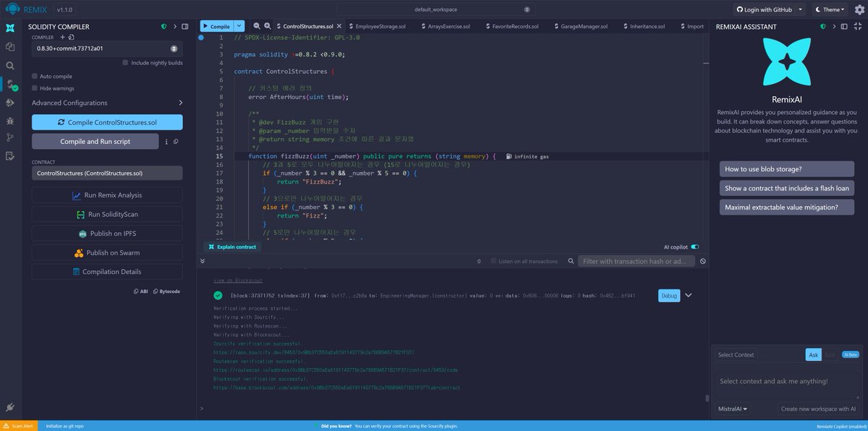Click the Solidity Compiler panel arrow icon
The width and height of the screenshot is (868, 431).
point(174,27)
